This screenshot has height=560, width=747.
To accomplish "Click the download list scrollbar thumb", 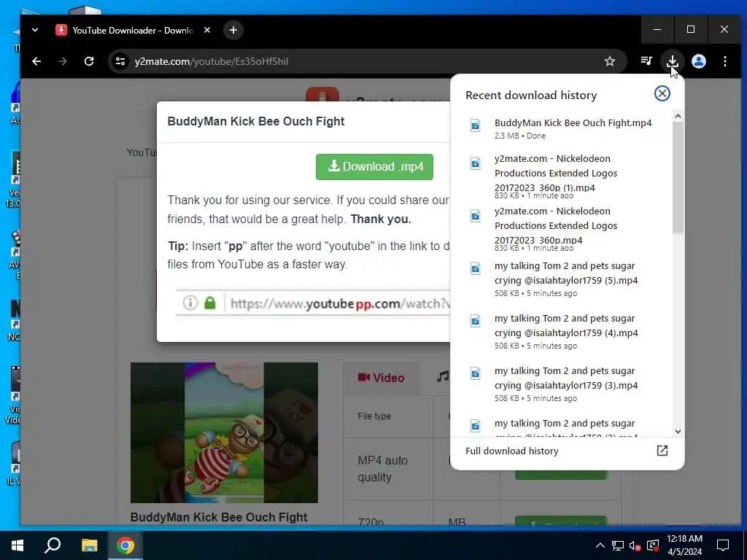I will tap(678, 177).
